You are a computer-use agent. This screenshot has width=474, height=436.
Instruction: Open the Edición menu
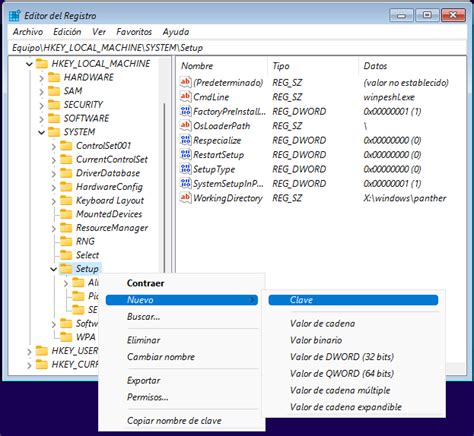click(x=67, y=32)
